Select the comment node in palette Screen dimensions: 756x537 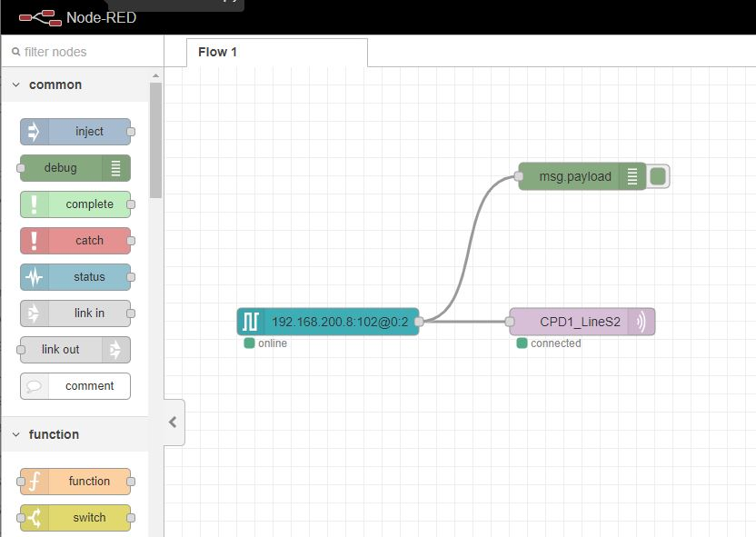pyautogui.click(x=76, y=386)
